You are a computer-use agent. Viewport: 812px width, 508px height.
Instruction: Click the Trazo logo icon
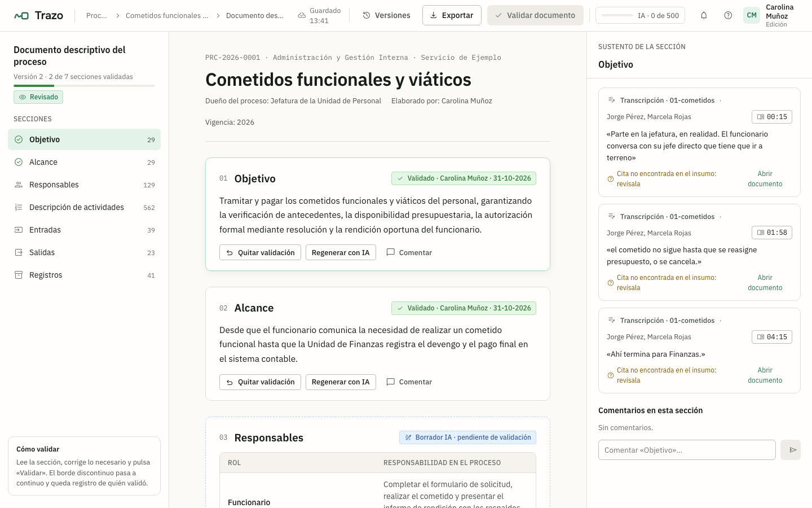pyautogui.click(x=21, y=15)
